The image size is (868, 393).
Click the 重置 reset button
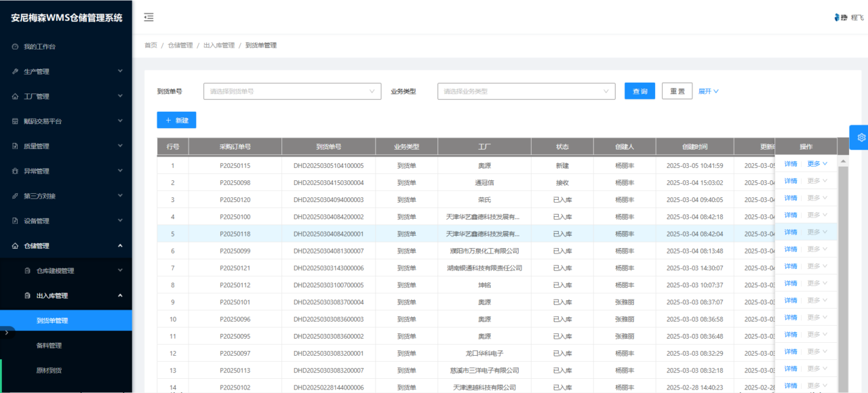pyautogui.click(x=677, y=91)
